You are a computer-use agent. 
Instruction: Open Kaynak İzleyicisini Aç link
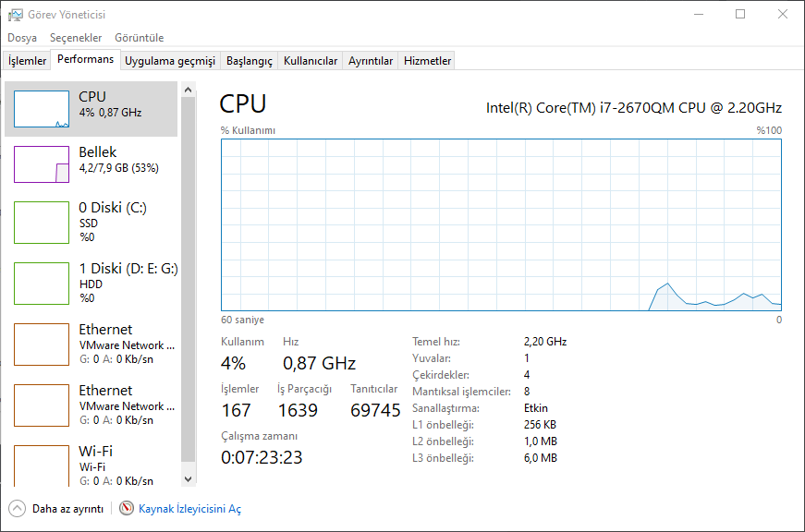tap(189, 508)
